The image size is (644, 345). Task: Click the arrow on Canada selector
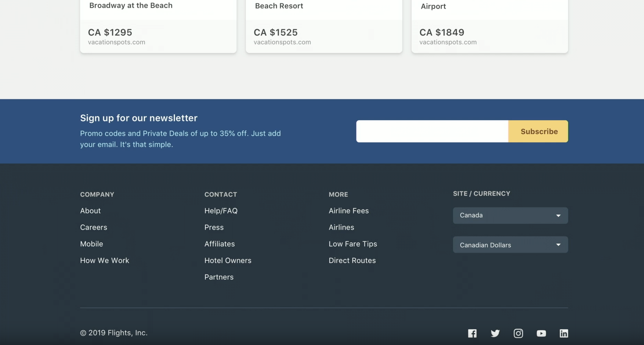pos(558,216)
